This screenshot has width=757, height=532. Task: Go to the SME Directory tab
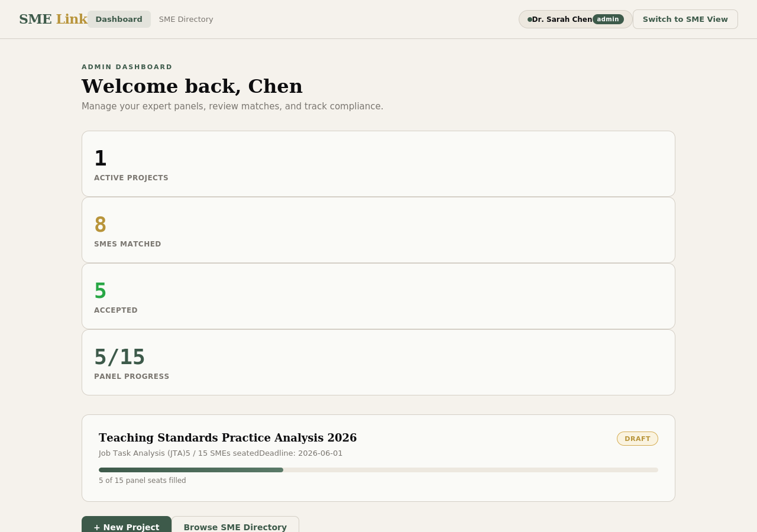click(186, 19)
